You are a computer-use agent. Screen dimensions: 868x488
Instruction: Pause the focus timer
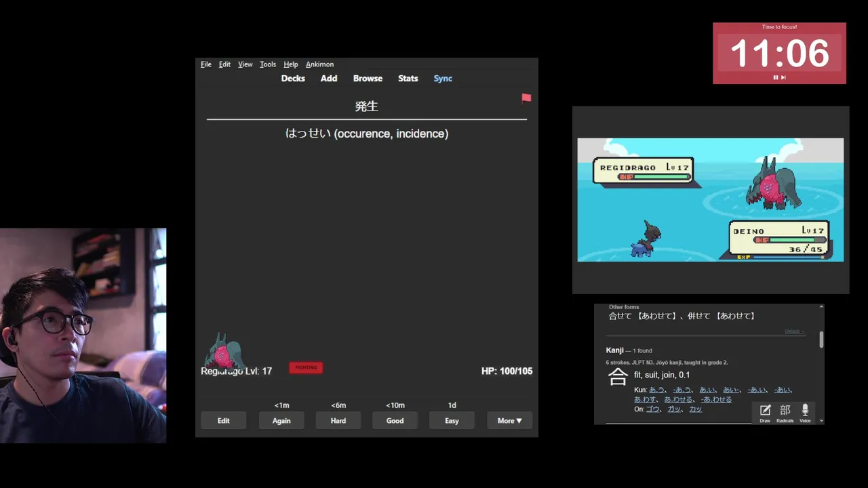[776, 77]
